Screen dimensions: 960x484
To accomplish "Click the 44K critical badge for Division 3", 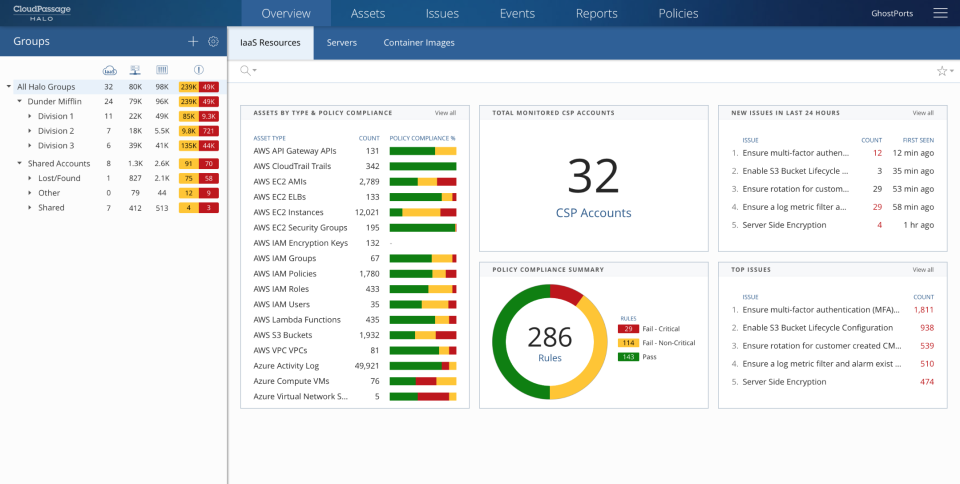I will tap(209, 146).
